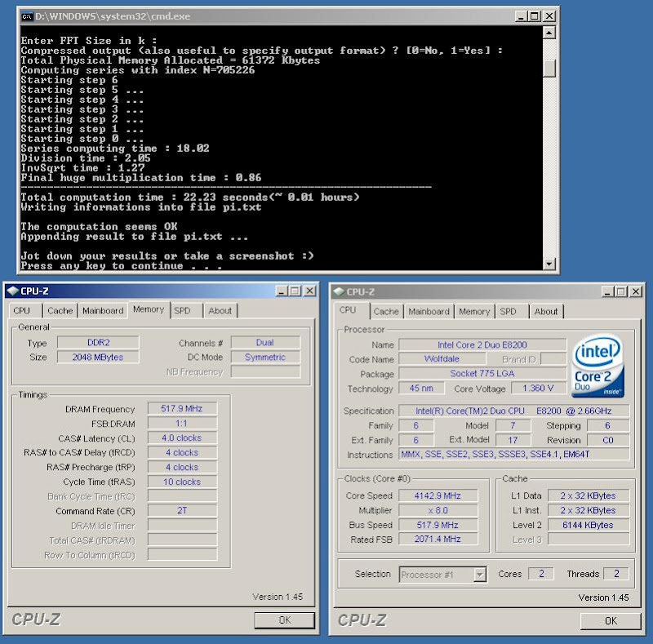Click the scroll down arrow in cmd window
Screen dimensions: 653x644
pyautogui.click(x=549, y=264)
